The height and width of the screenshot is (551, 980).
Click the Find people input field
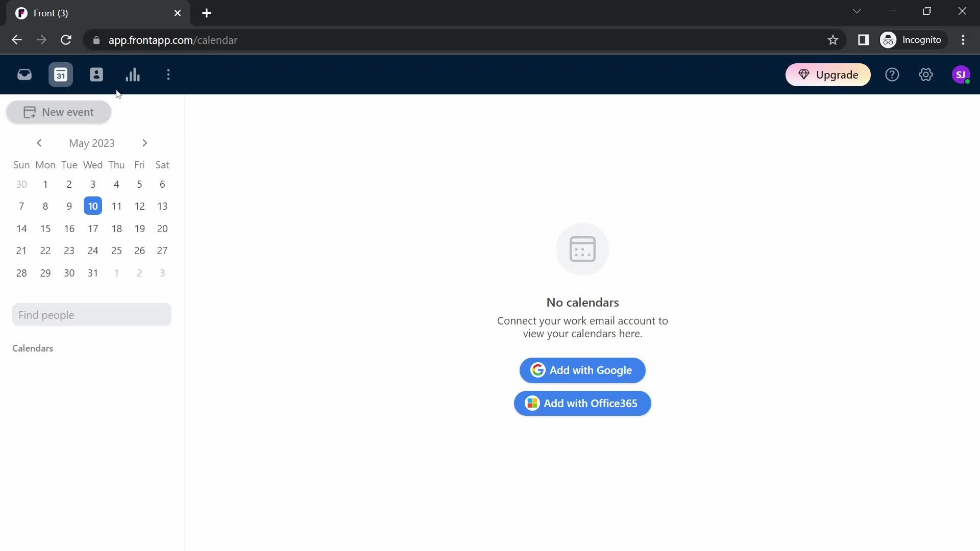pyautogui.click(x=92, y=315)
